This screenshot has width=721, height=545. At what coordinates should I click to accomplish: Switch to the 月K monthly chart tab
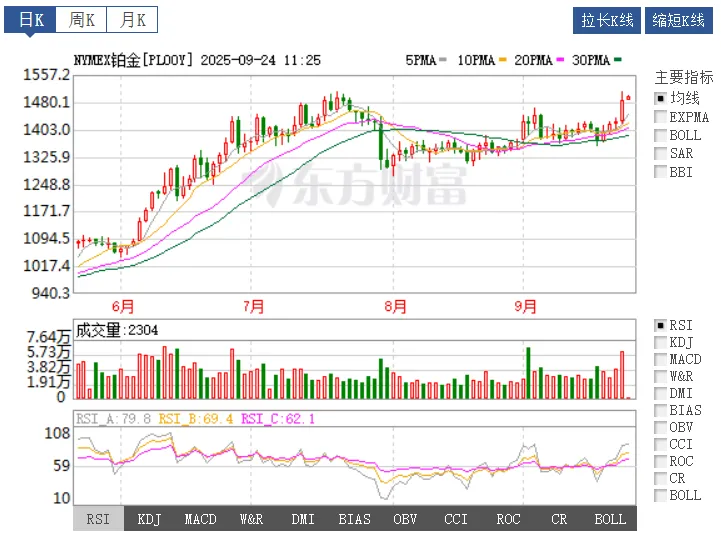pyautogui.click(x=132, y=20)
